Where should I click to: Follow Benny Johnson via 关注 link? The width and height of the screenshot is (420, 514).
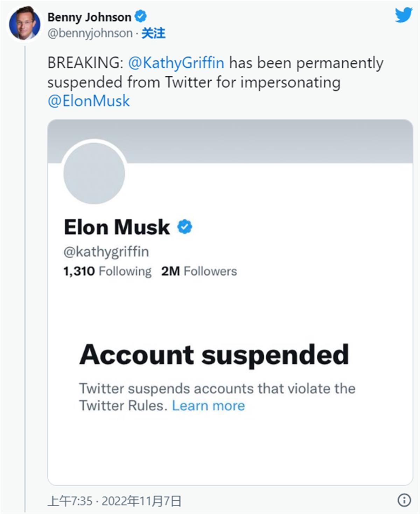[x=153, y=33]
